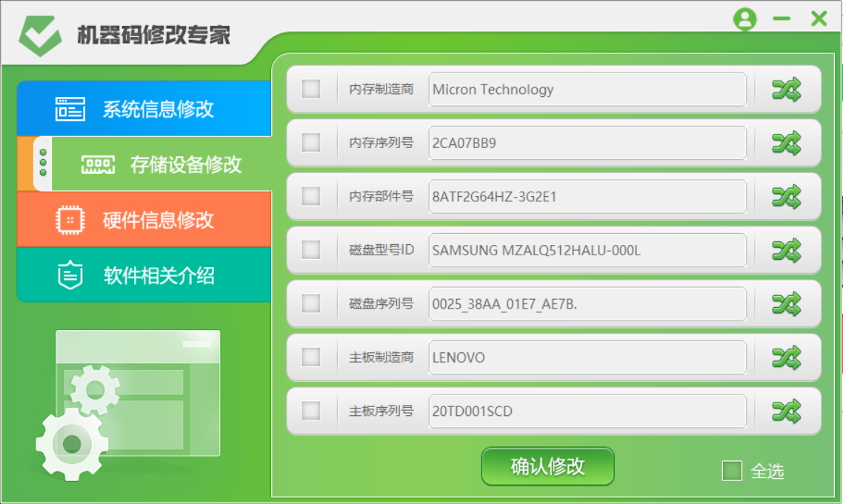This screenshot has width=843, height=504.
Task: Generate new 主板序列号 via shuffle icon
Action: 787,411
